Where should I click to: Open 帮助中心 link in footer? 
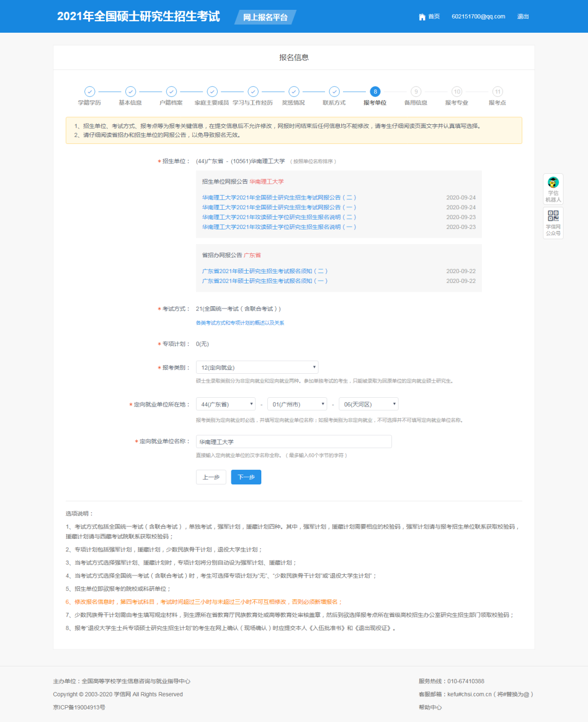coord(430,707)
